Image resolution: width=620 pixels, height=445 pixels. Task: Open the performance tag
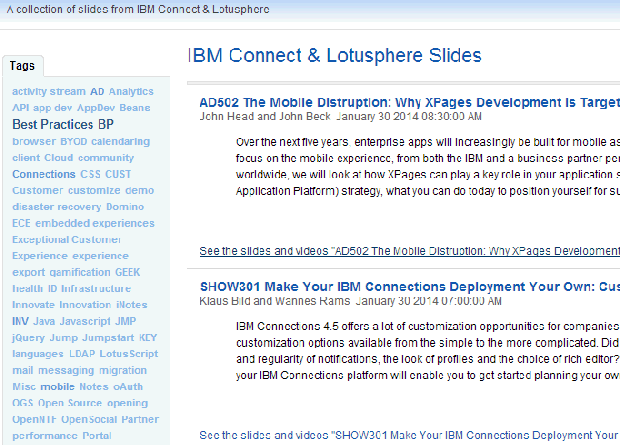(45, 436)
